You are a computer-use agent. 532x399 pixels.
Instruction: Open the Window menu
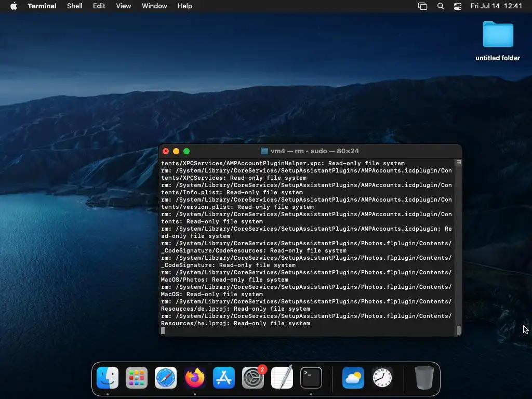[154, 6]
